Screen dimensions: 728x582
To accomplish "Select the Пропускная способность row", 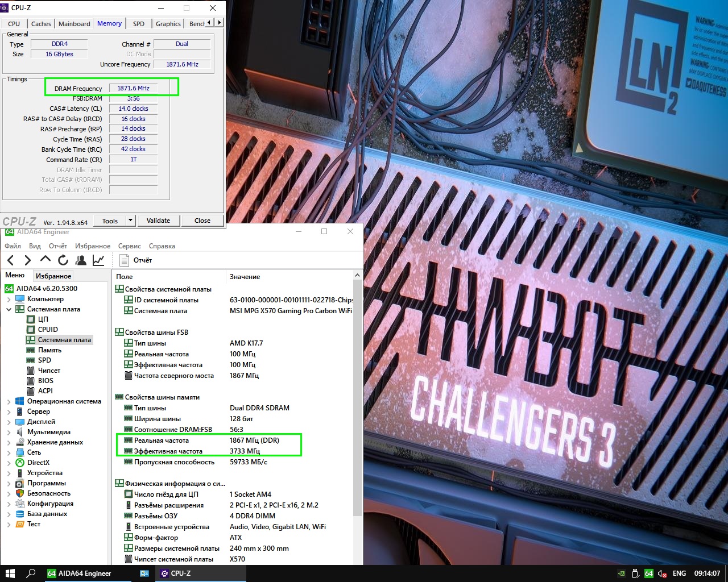I will click(233, 462).
